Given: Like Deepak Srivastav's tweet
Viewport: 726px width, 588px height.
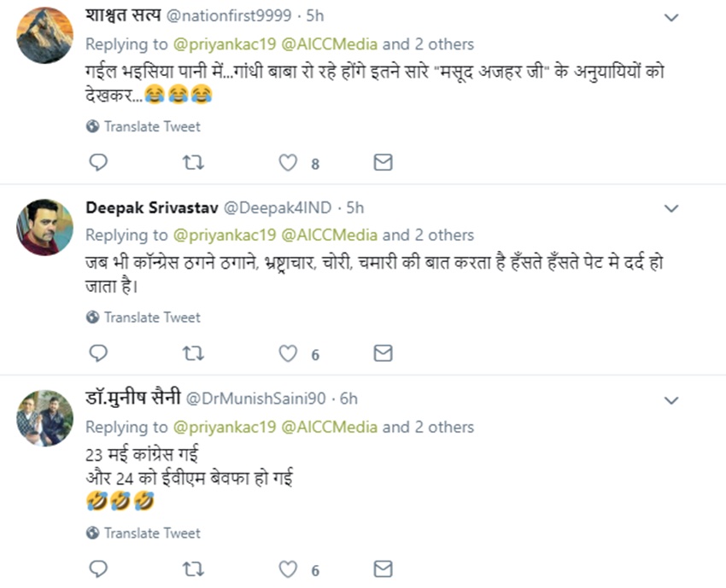Looking at the screenshot, I should point(290,353).
